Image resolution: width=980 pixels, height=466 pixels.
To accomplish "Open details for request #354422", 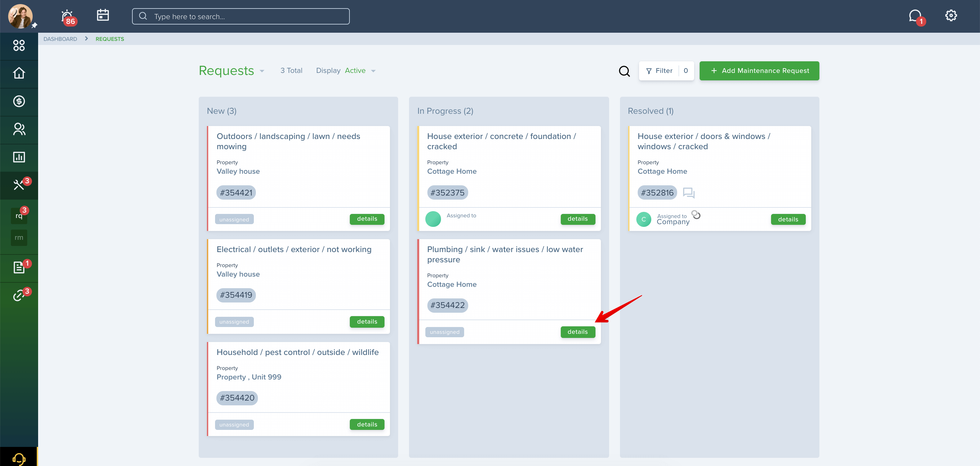I will point(577,332).
